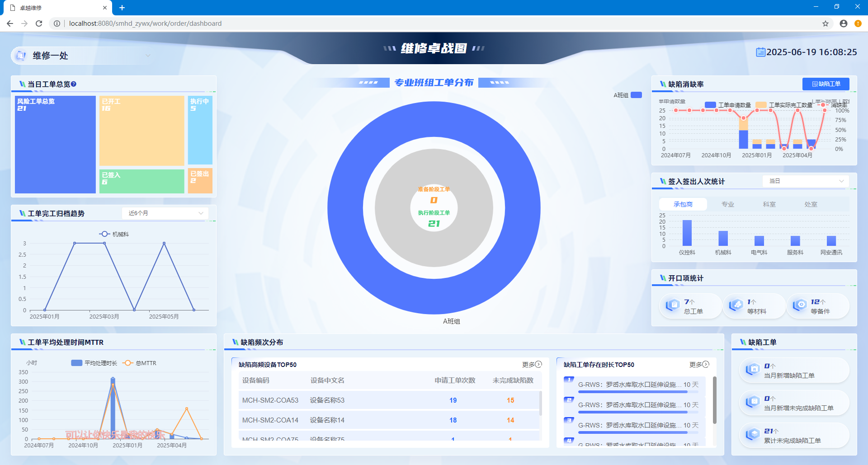The image size is (868, 465).
Task: Click the calendar icon next to the date
Action: [760, 52]
